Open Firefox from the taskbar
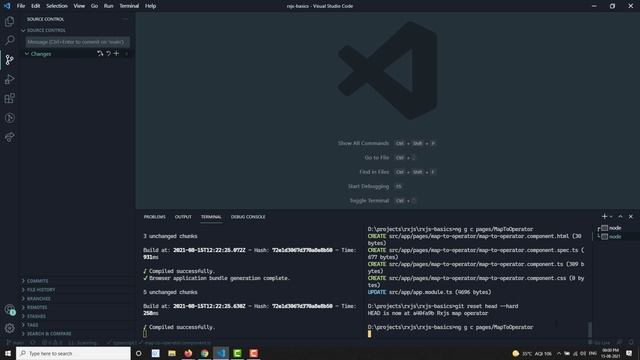The image size is (640, 360). pyautogui.click(x=188, y=353)
